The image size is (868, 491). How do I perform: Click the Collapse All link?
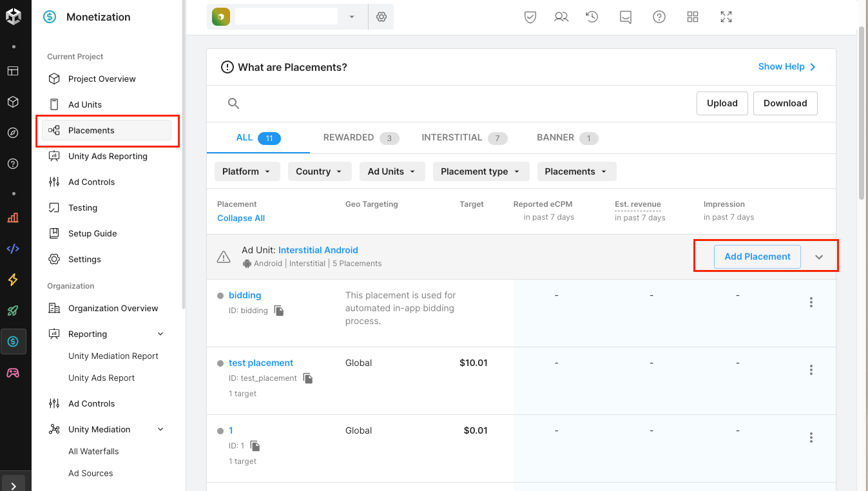click(241, 218)
